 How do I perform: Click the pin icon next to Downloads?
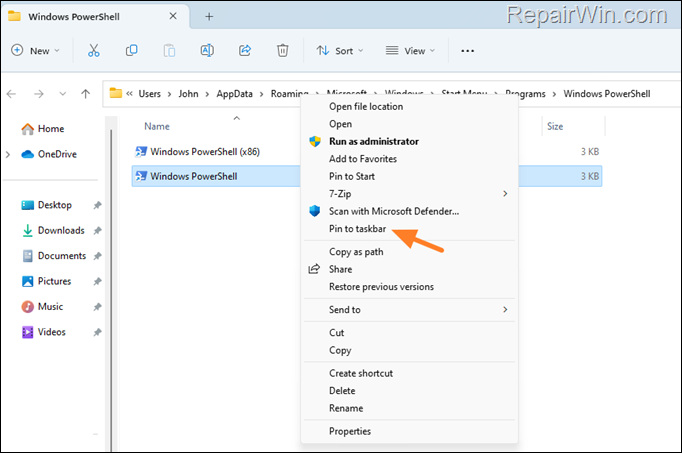click(x=97, y=230)
